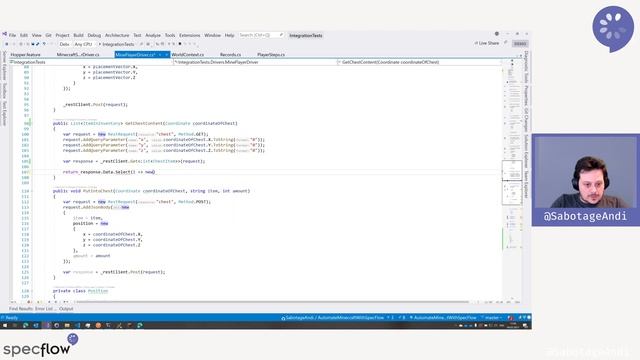This screenshot has height=360, width=640.
Task: Click the feedback icon beside Live Share
Action: click(506, 42)
